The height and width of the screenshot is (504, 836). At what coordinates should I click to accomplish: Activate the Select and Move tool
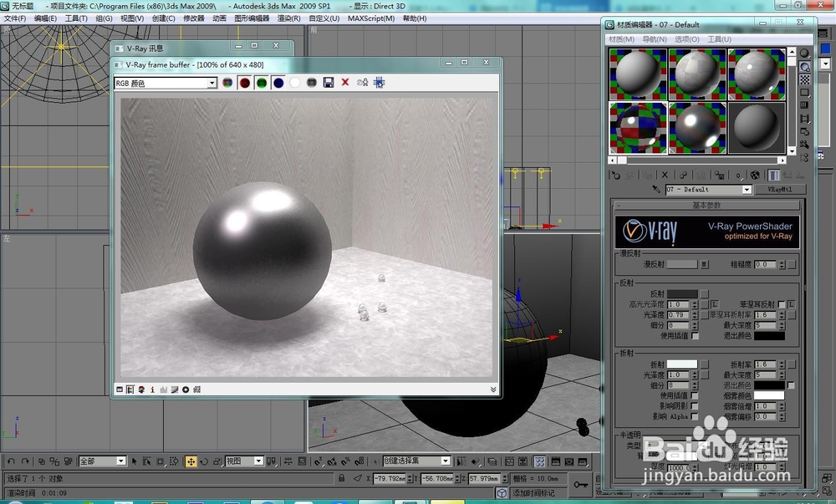191,461
